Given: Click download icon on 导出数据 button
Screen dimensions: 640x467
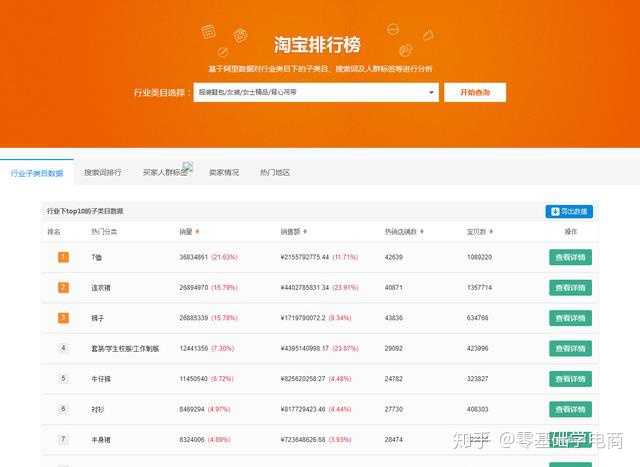Looking at the screenshot, I should [x=555, y=211].
